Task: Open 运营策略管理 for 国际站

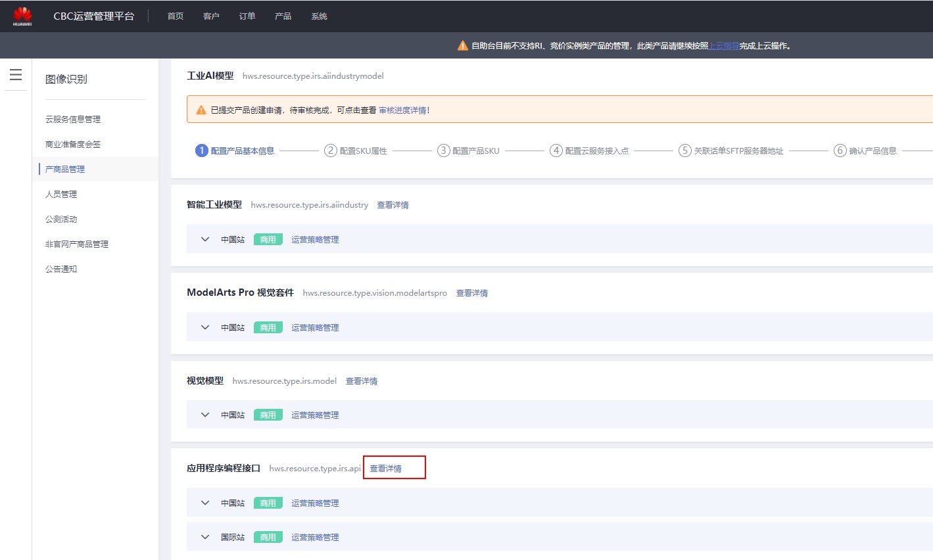Action: point(315,538)
